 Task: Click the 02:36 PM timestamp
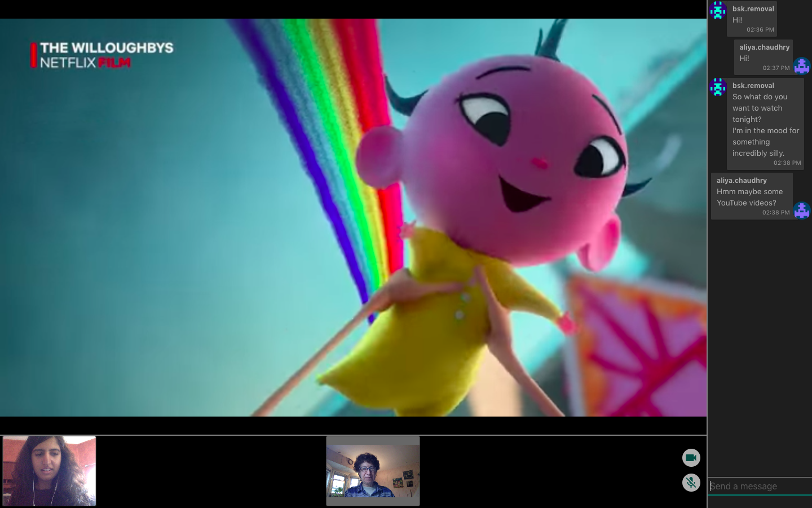coord(760,30)
